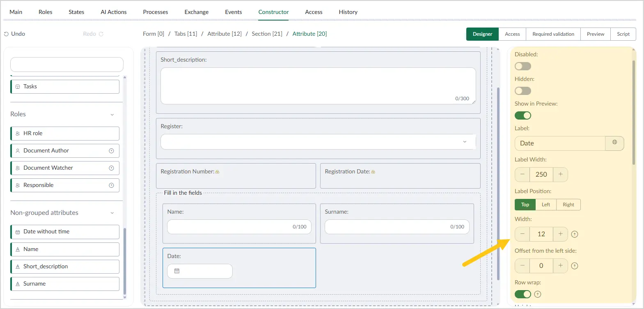The width and height of the screenshot is (644, 309).
Task: Click the Tasks item icon
Action: tap(18, 87)
